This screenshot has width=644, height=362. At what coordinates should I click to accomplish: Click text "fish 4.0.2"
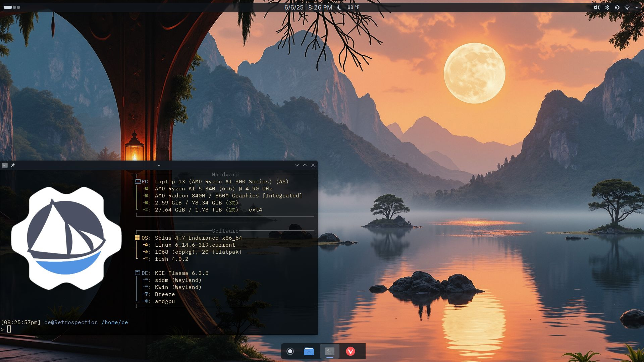tap(171, 259)
